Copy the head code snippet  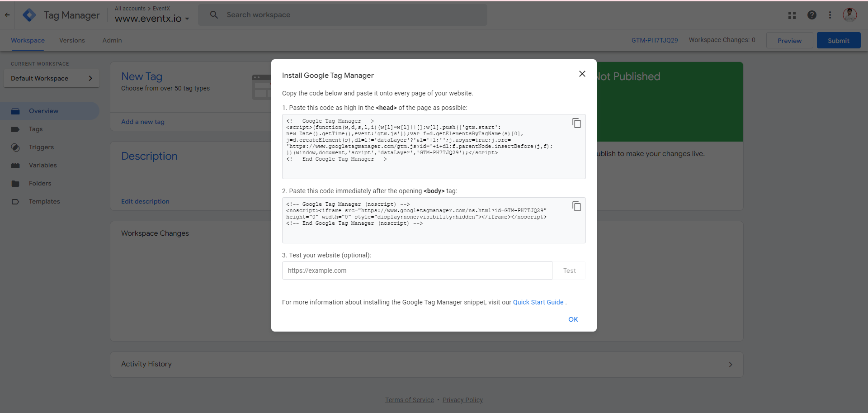576,123
